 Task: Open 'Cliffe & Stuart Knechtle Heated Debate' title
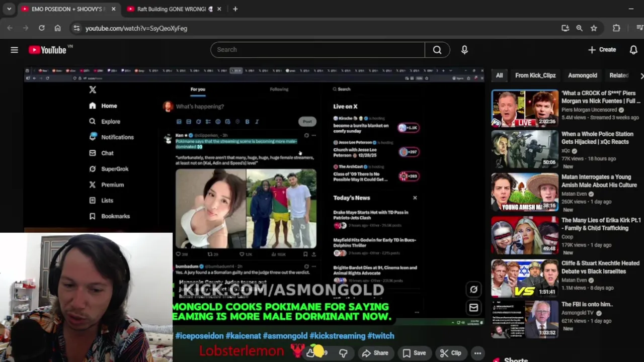pos(600,267)
